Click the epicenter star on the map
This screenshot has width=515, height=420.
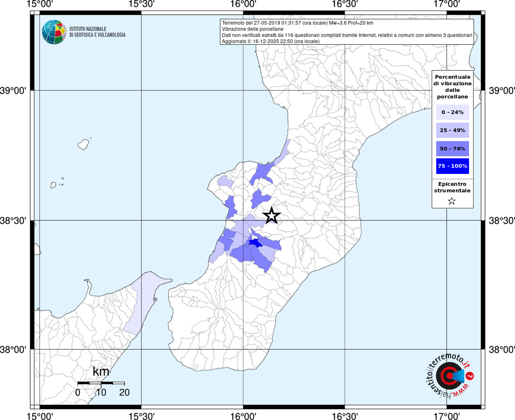click(x=271, y=215)
